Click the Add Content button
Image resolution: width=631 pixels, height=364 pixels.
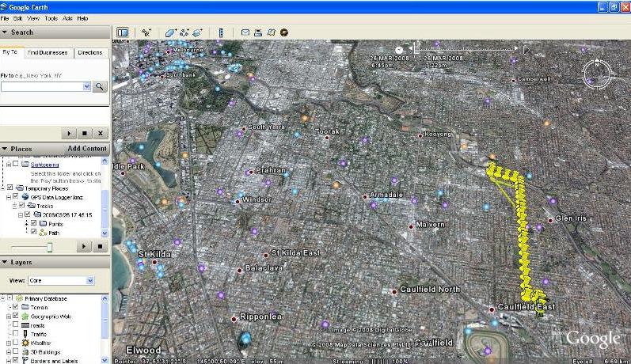coord(87,149)
